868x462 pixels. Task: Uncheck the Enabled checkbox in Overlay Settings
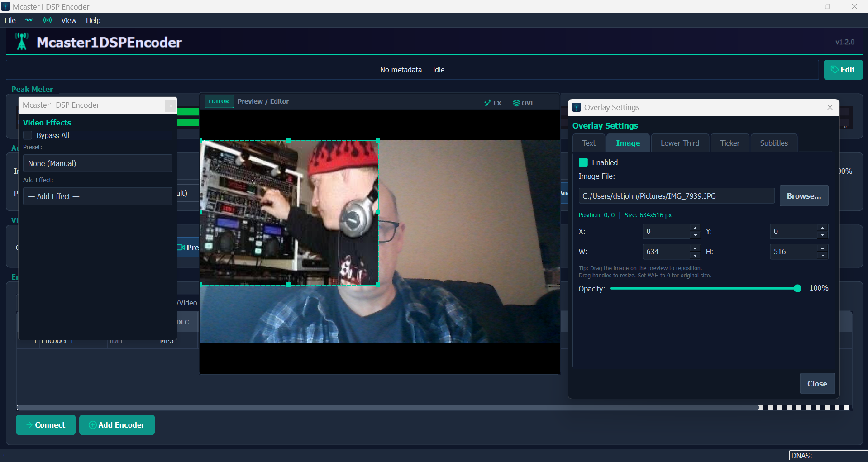tap(583, 162)
